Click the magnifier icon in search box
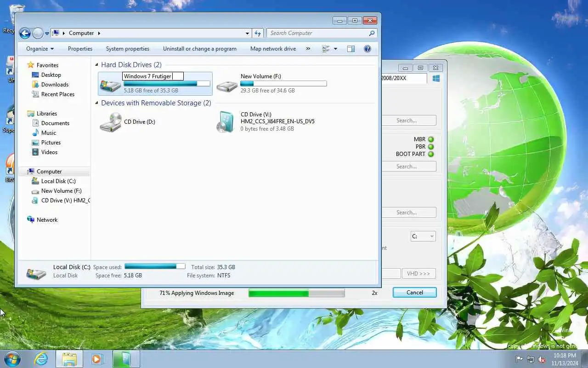The image size is (588, 368). point(372,33)
